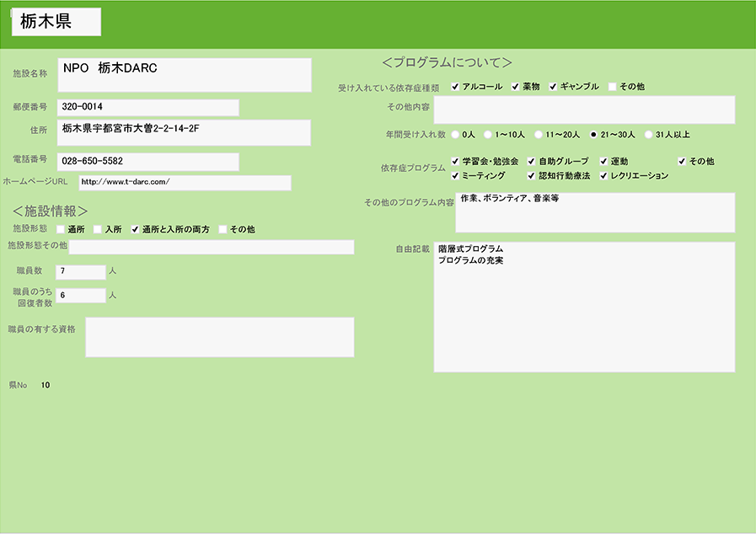Click the 栃木県 prefecture title box
Screen dimensions: 756x534
[56, 23]
